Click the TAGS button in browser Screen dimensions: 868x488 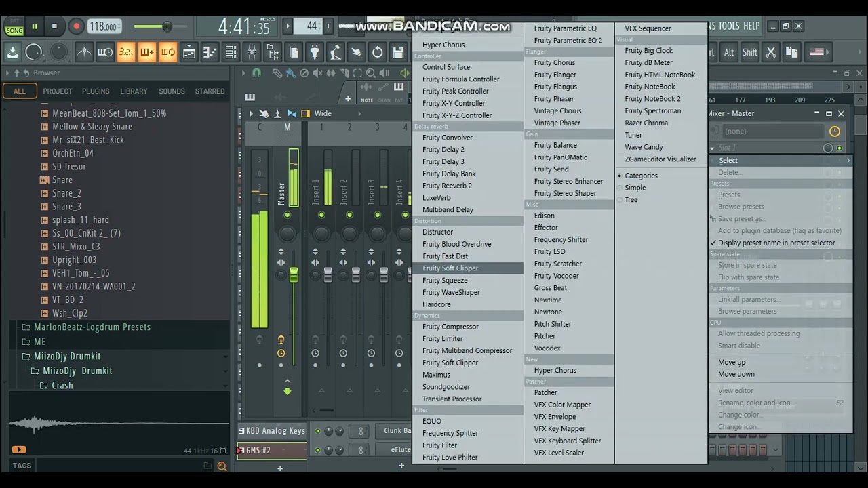click(x=22, y=466)
